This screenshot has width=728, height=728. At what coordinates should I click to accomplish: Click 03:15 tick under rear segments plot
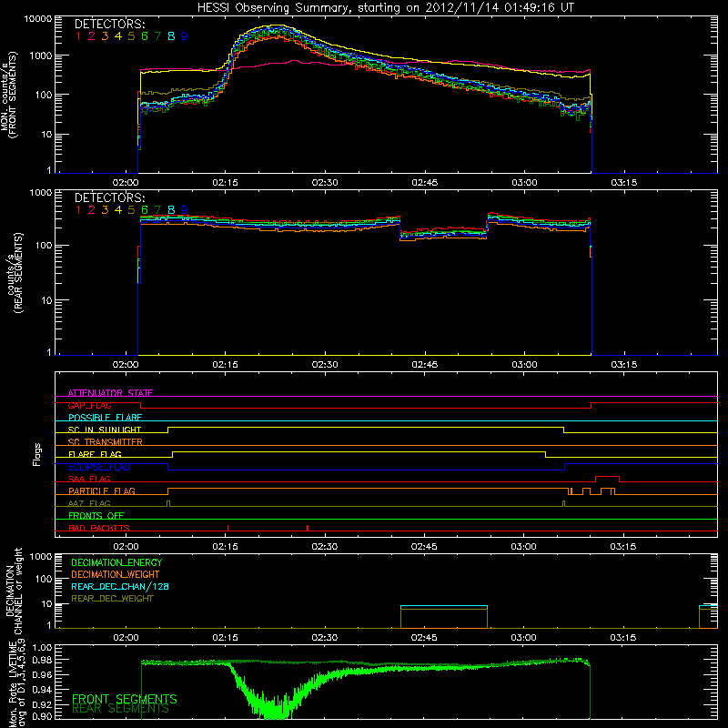pyautogui.click(x=624, y=365)
